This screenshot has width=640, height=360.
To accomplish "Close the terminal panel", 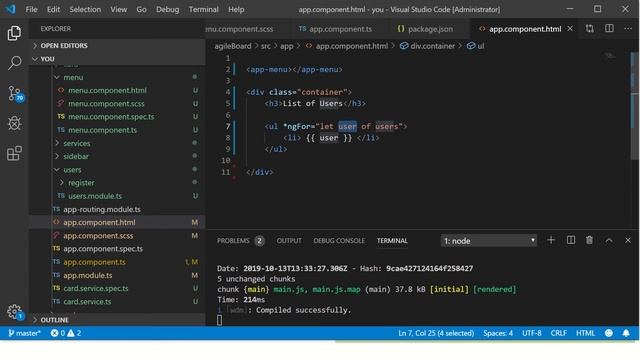I will coord(628,240).
